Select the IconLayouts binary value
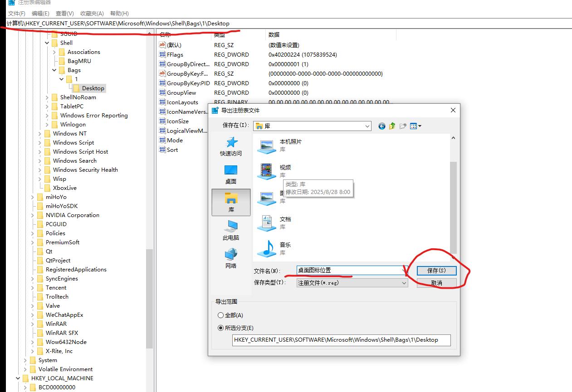 (182, 102)
